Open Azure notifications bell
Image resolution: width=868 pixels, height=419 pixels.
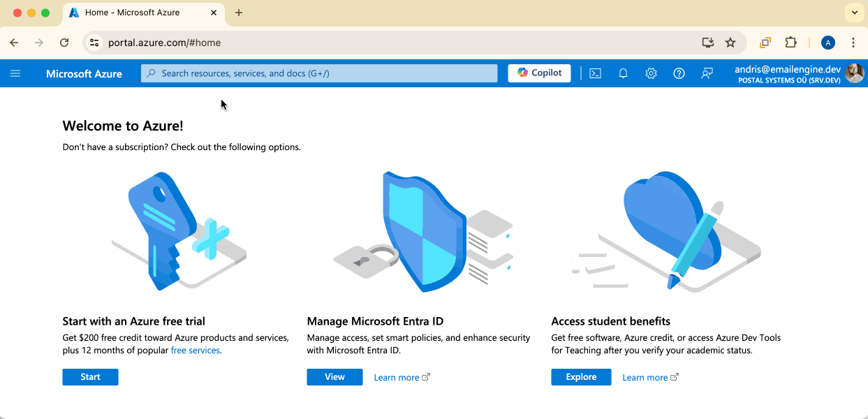(x=623, y=73)
